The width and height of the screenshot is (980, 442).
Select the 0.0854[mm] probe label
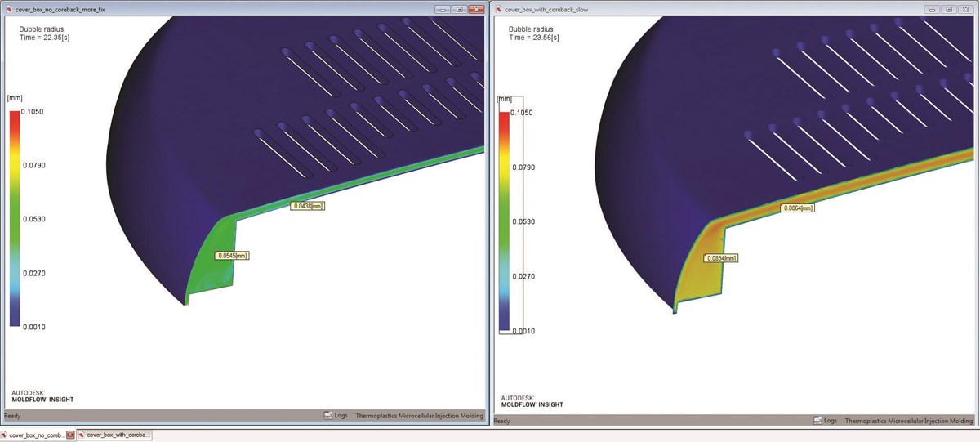pos(722,258)
